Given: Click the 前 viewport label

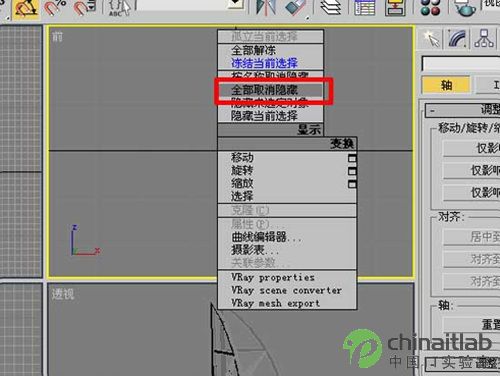Looking at the screenshot, I should [57, 37].
